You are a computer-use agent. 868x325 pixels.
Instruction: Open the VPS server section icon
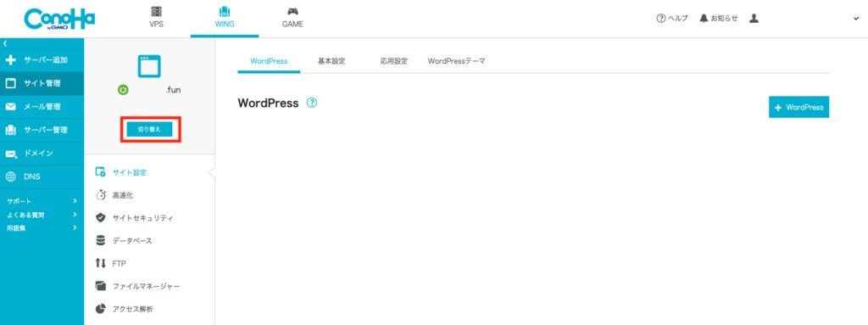[x=156, y=12]
